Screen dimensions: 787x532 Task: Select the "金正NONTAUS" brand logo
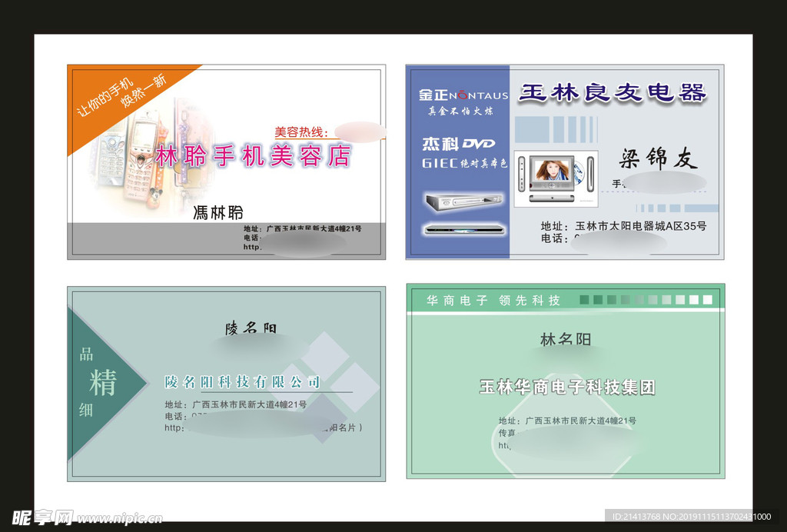[463, 95]
